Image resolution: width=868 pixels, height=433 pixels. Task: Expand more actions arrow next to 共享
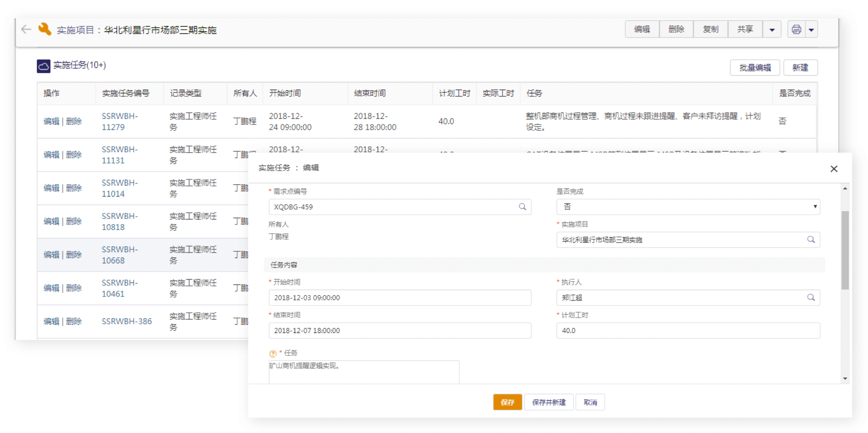(x=772, y=29)
